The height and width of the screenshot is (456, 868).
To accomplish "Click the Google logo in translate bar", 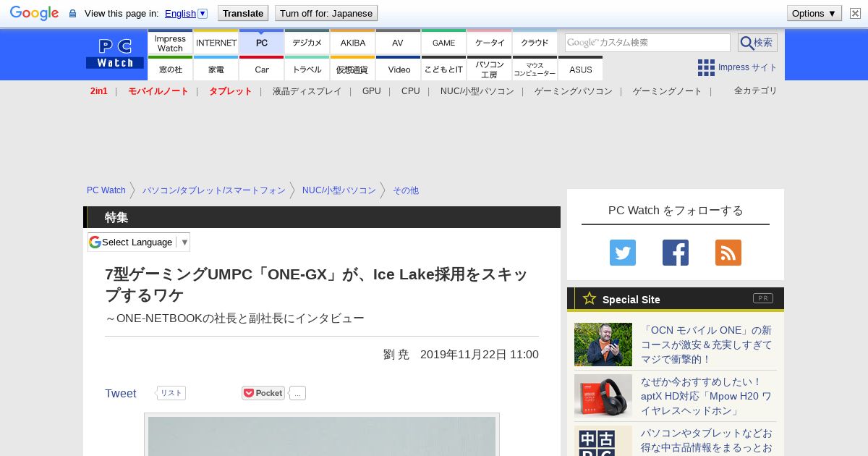I will point(34,13).
